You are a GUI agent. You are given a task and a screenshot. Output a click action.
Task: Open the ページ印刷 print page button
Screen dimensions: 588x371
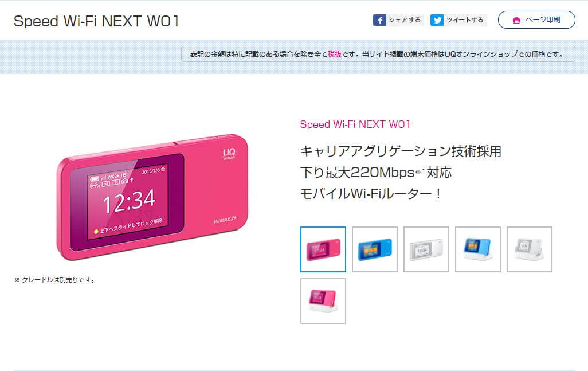coord(536,20)
